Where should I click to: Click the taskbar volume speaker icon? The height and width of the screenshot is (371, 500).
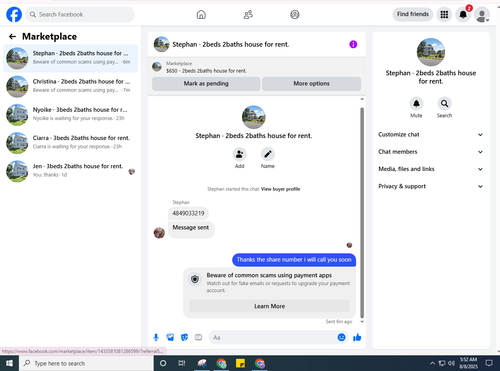click(451, 363)
